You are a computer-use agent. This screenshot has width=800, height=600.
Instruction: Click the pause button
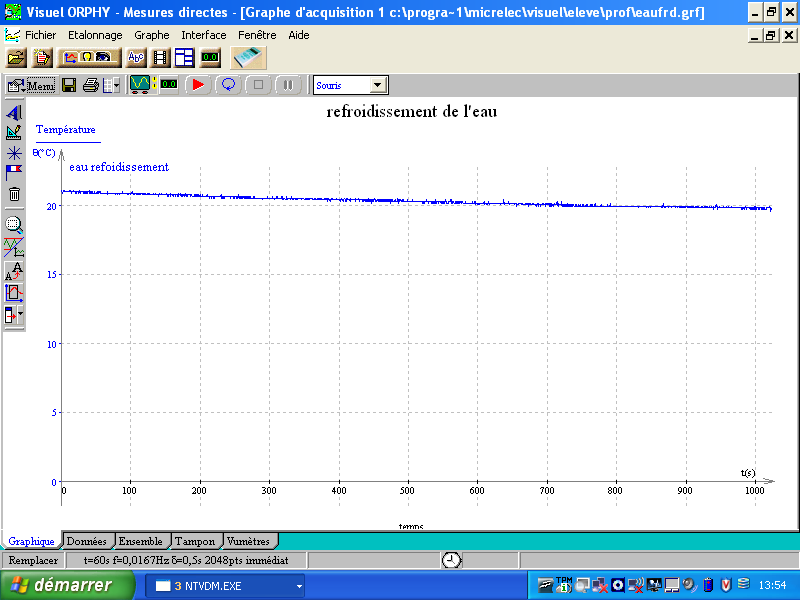[x=288, y=85]
